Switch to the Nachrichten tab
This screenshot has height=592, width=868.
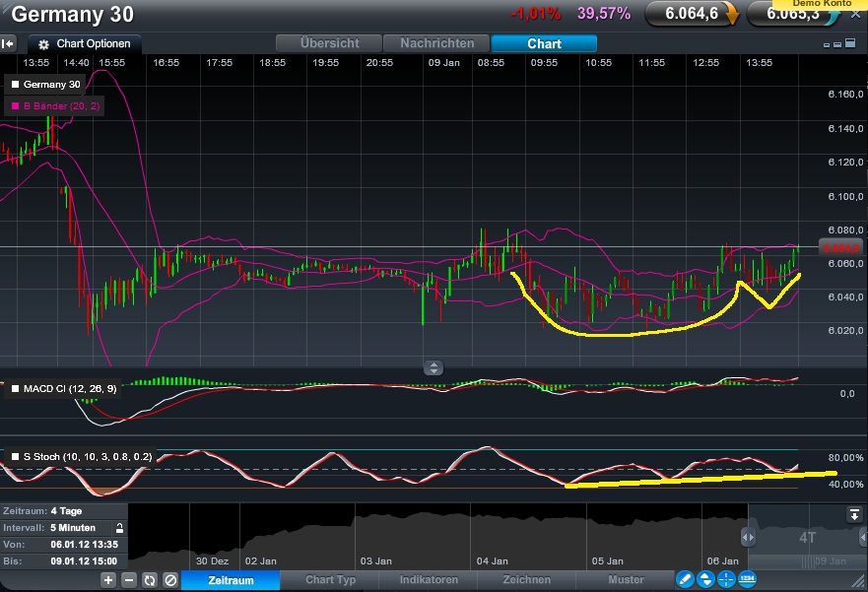click(x=434, y=43)
